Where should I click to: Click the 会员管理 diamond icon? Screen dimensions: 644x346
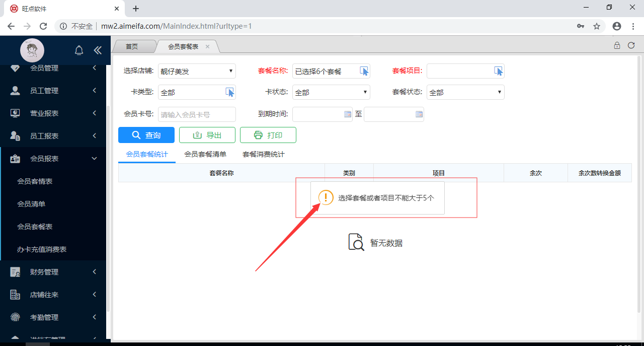pyautogui.click(x=15, y=68)
